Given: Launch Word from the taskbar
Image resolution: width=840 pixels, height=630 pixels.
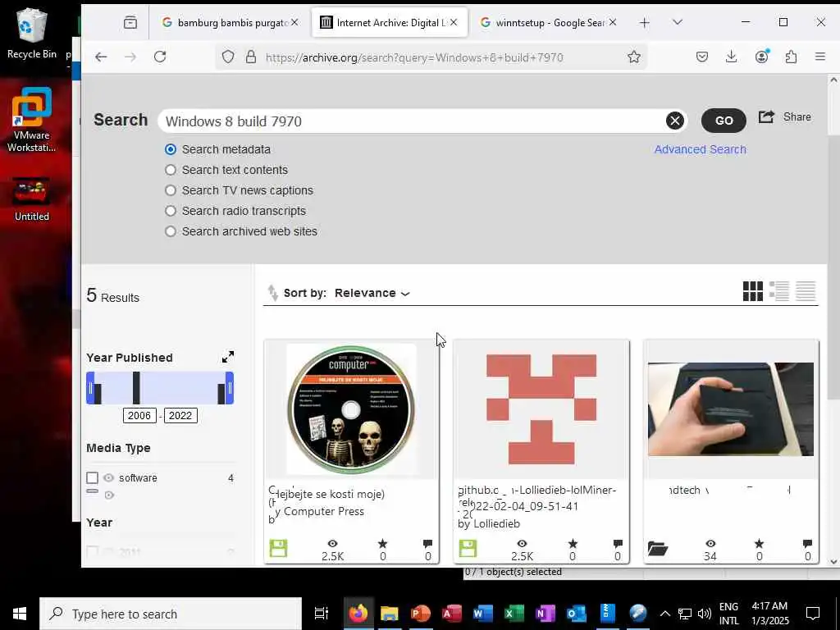Looking at the screenshot, I should tap(482, 614).
